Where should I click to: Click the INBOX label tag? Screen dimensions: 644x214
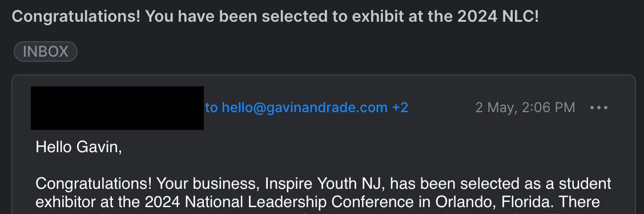46,51
